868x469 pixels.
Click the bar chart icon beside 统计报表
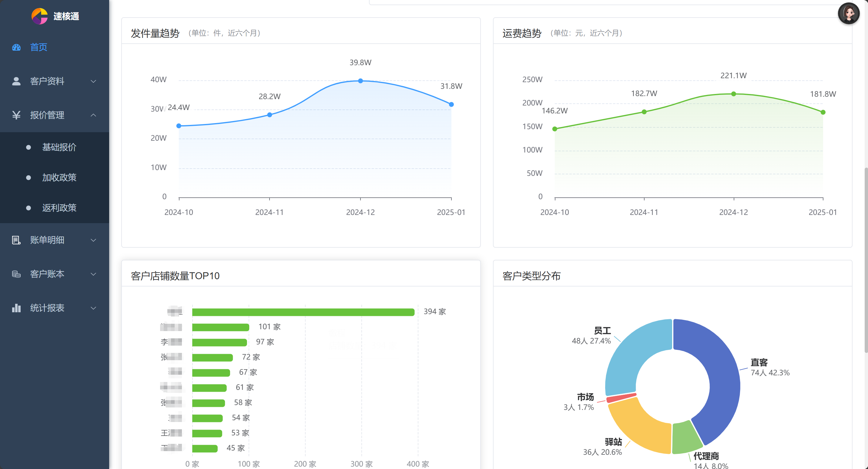point(16,308)
